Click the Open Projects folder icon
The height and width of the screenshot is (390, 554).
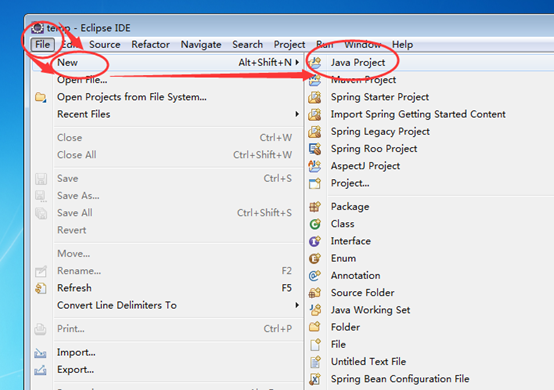click(x=41, y=97)
